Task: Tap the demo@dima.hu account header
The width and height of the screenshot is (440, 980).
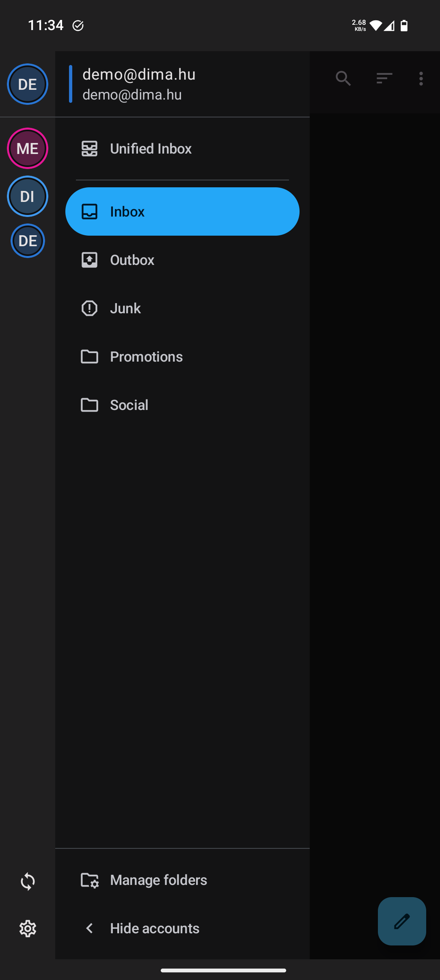Action: (182, 84)
